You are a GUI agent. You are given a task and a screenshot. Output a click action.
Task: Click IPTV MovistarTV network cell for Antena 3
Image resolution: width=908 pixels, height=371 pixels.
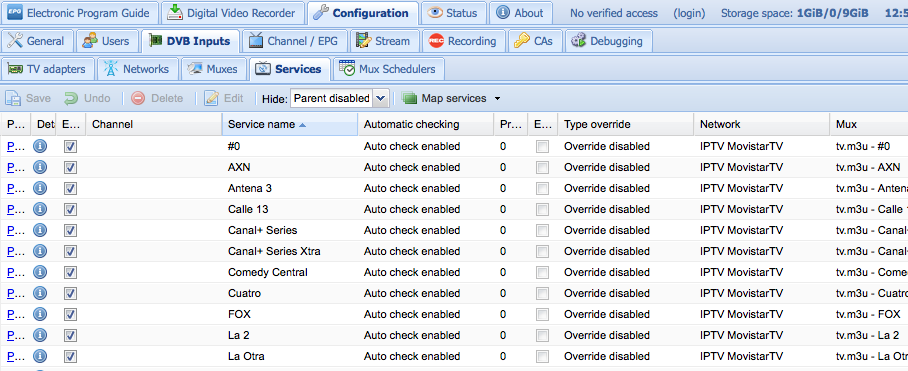tap(761, 188)
